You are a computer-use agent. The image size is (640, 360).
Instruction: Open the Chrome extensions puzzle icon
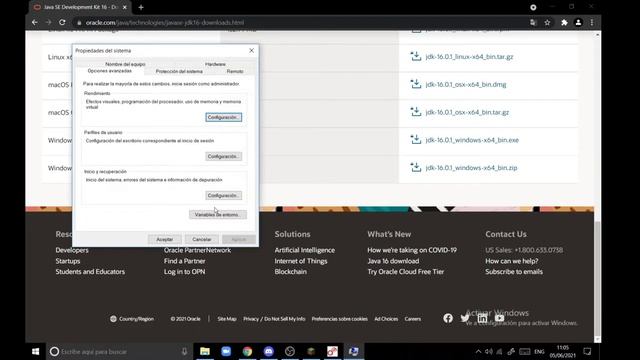point(564,22)
